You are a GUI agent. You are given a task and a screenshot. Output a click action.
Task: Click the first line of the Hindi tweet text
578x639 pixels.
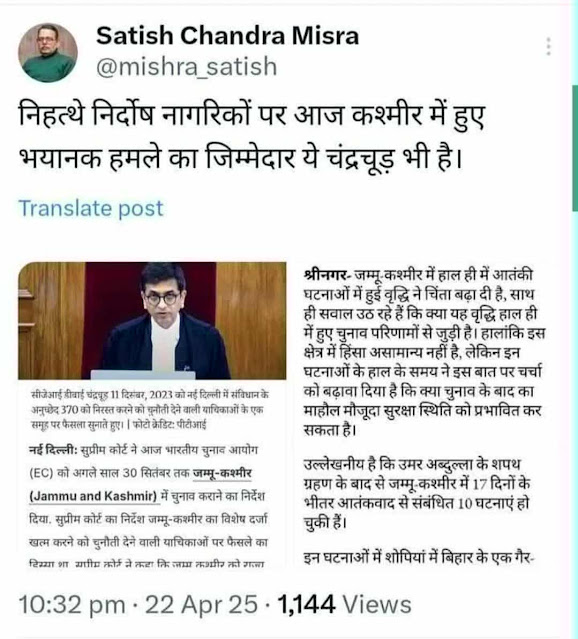pyautogui.click(x=252, y=116)
